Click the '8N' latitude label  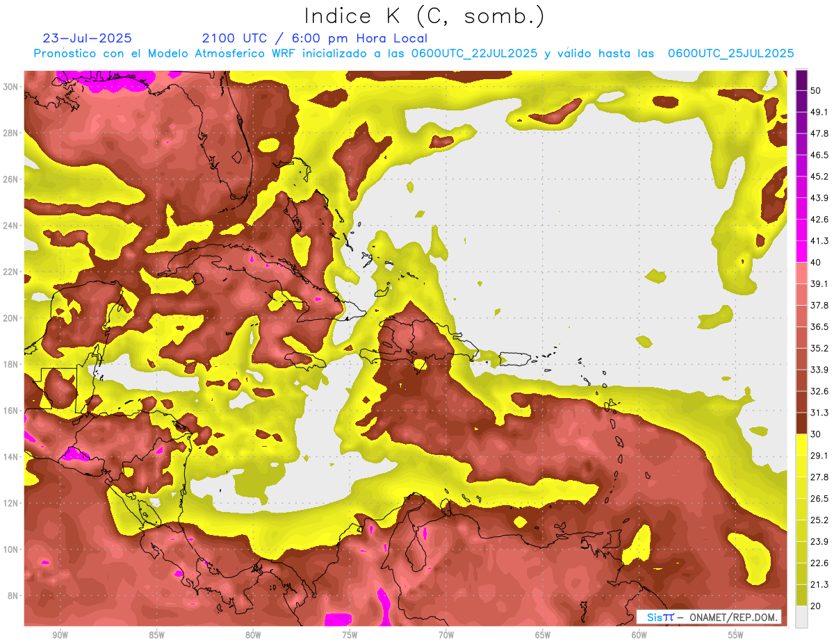tap(12, 595)
